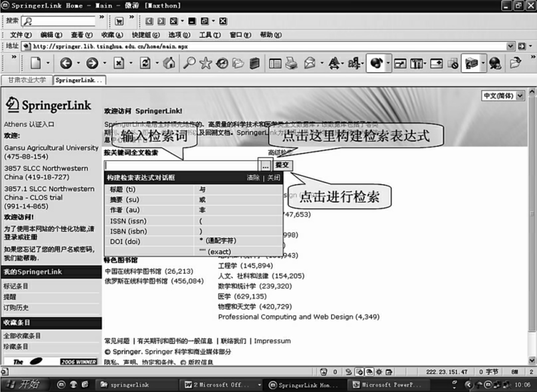Select the SpringerLink browser tab
This screenshot has width=537, height=392.
coord(79,80)
